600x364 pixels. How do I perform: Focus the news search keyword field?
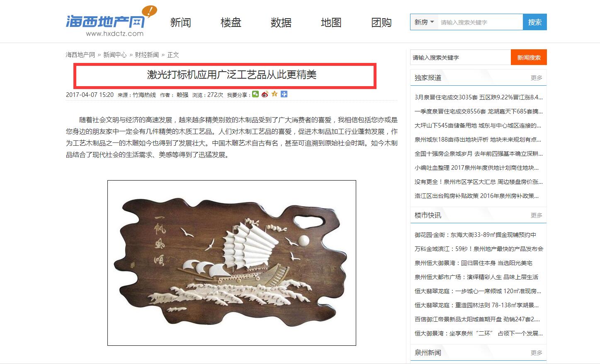[460, 58]
